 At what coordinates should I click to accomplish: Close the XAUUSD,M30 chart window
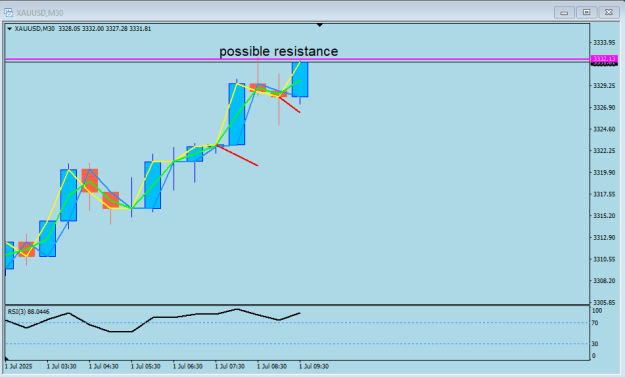coord(609,13)
